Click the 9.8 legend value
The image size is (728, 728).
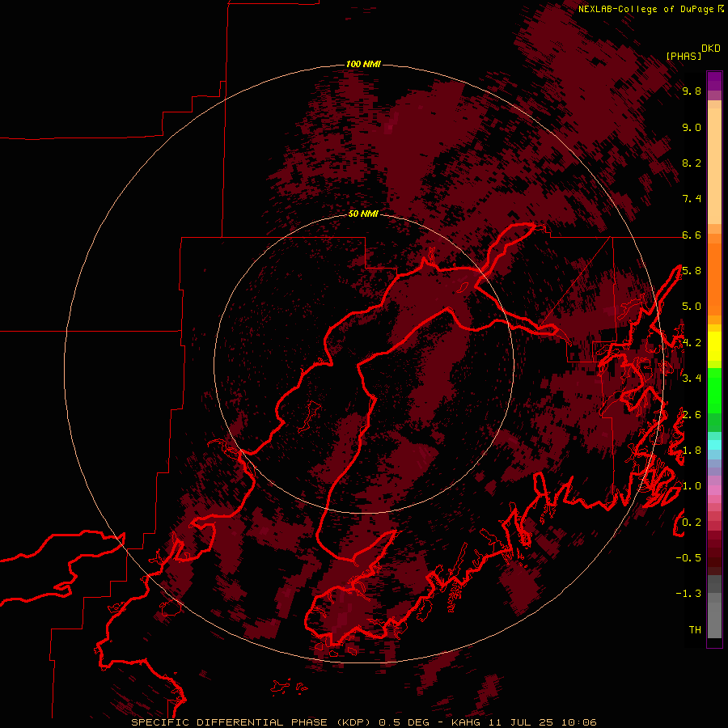[692, 91]
